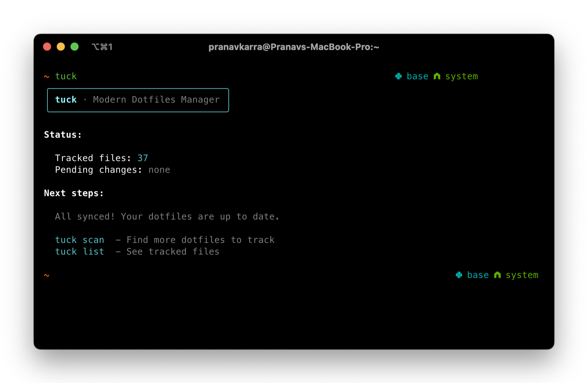Screen dimensions: 588x383
Task: Click the green zoom traffic light
Action: pyautogui.click(x=75, y=46)
